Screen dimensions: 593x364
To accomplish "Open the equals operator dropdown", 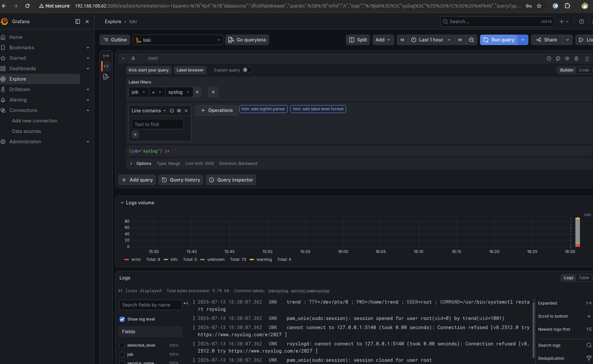I will tap(157, 92).
